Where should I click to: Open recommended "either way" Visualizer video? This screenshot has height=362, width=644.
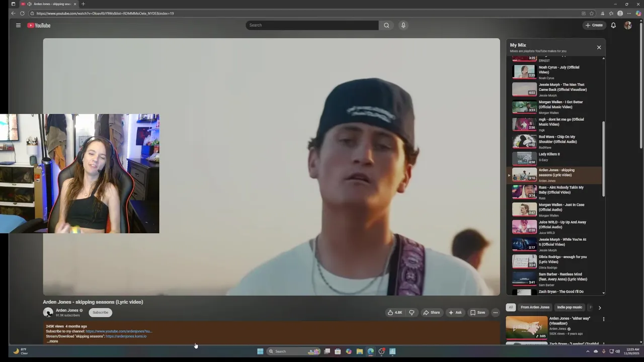pos(526,327)
